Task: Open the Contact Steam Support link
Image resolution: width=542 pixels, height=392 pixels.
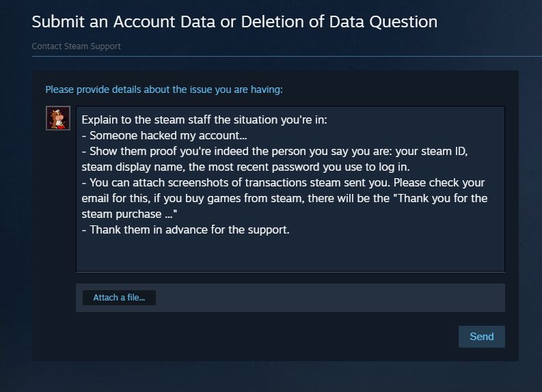Action: (76, 46)
